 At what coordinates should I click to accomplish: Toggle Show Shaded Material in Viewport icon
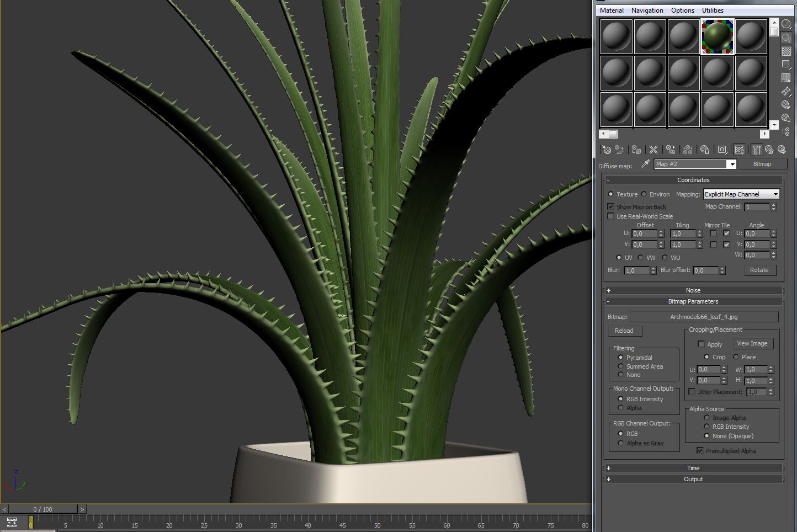(x=739, y=150)
